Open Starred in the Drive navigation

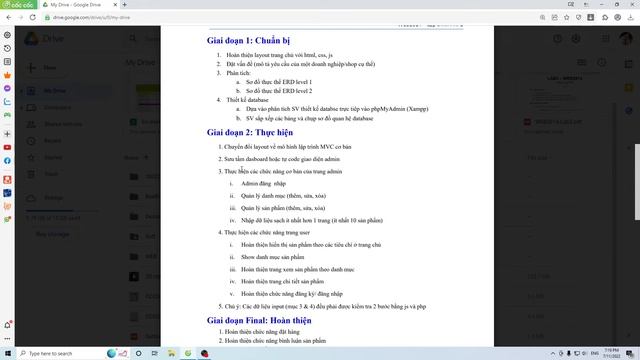point(53,158)
